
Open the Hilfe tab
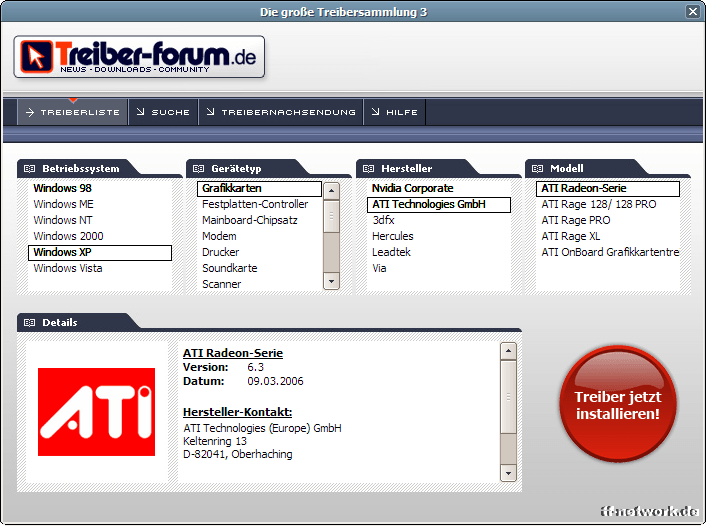pyautogui.click(x=395, y=112)
